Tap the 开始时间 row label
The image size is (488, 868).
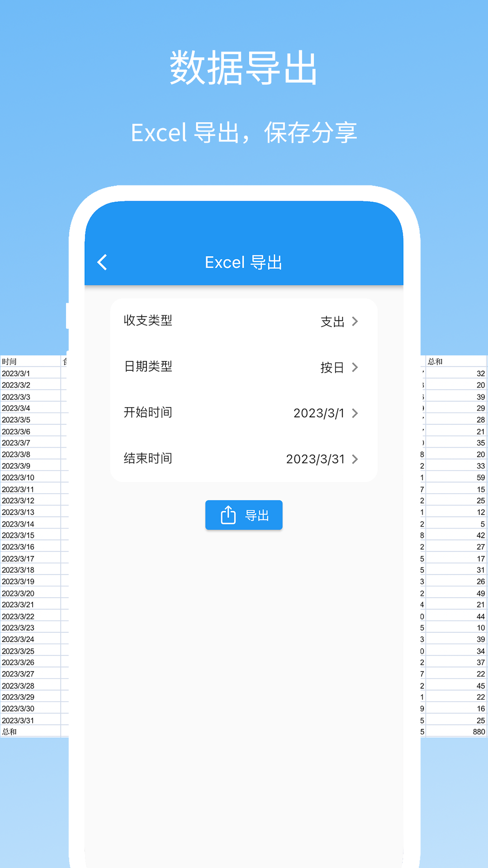(x=148, y=412)
